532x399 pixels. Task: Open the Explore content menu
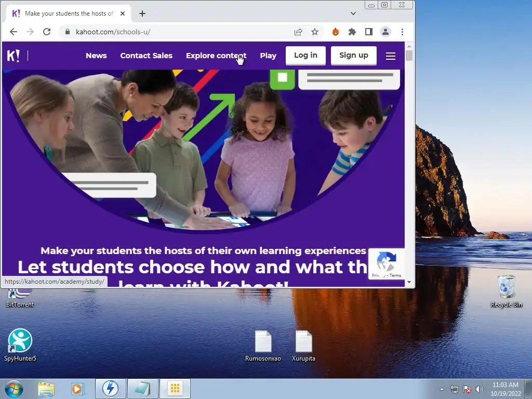click(x=216, y=55)
